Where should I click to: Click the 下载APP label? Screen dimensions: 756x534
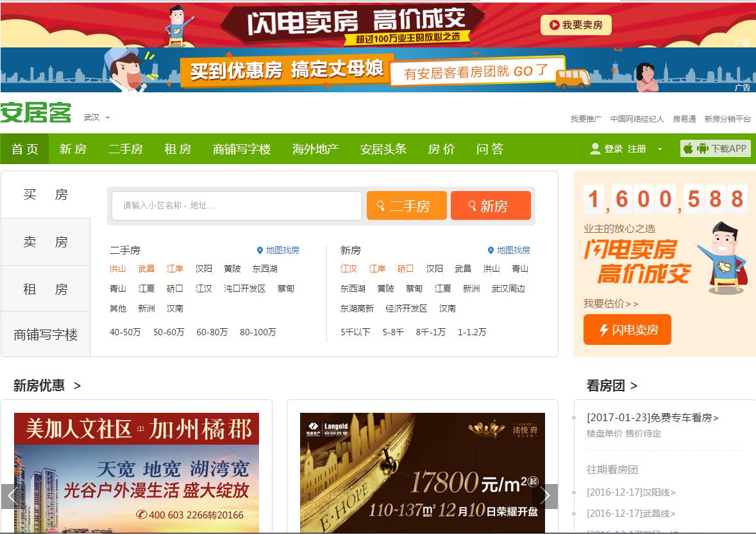click(x=729, y=149)
